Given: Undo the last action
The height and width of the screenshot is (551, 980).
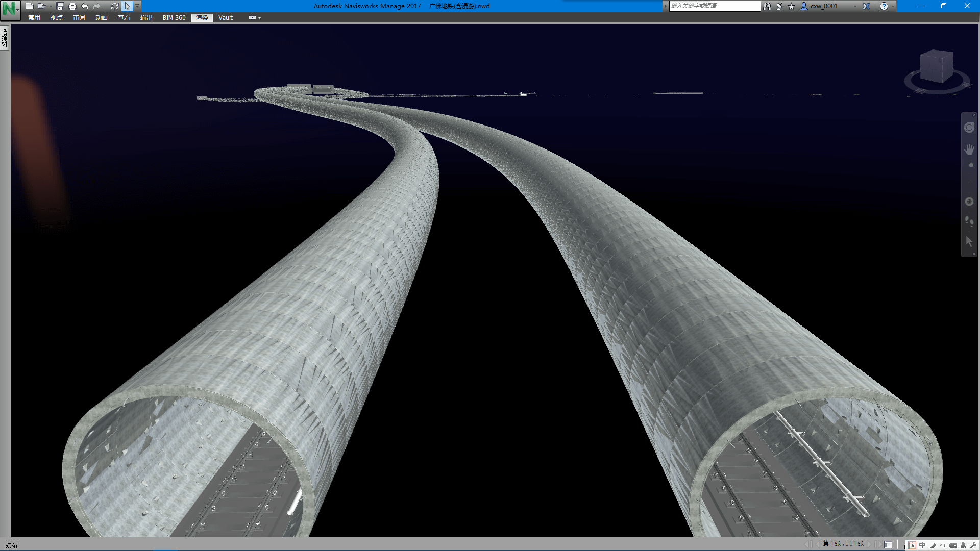Looking at the screenshot, I should [85, 6].
